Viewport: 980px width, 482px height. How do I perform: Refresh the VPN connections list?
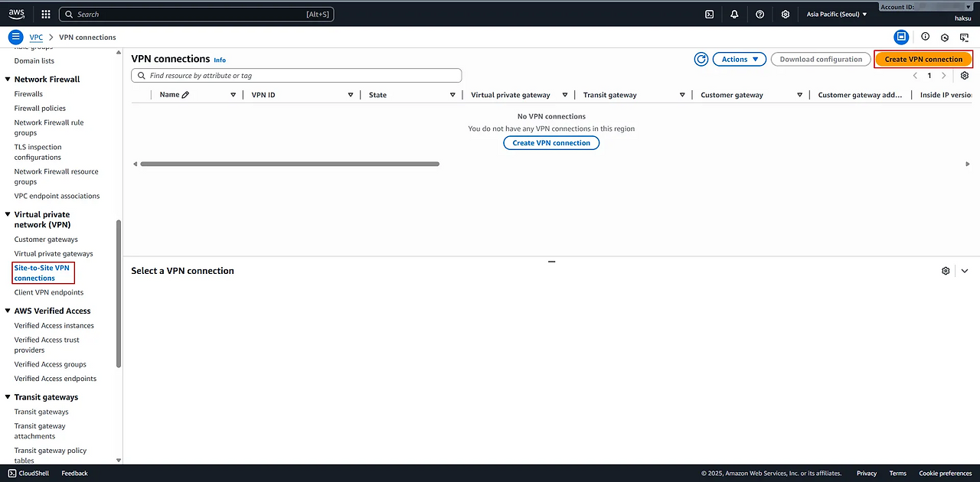pos(701,59)
